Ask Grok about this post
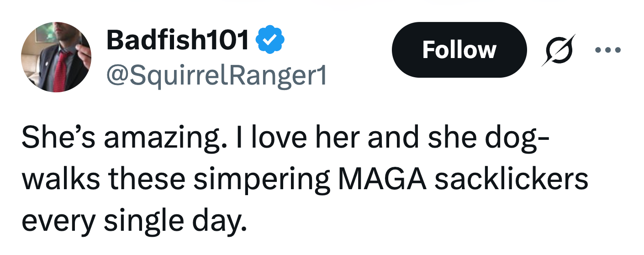 click(558, 50)
